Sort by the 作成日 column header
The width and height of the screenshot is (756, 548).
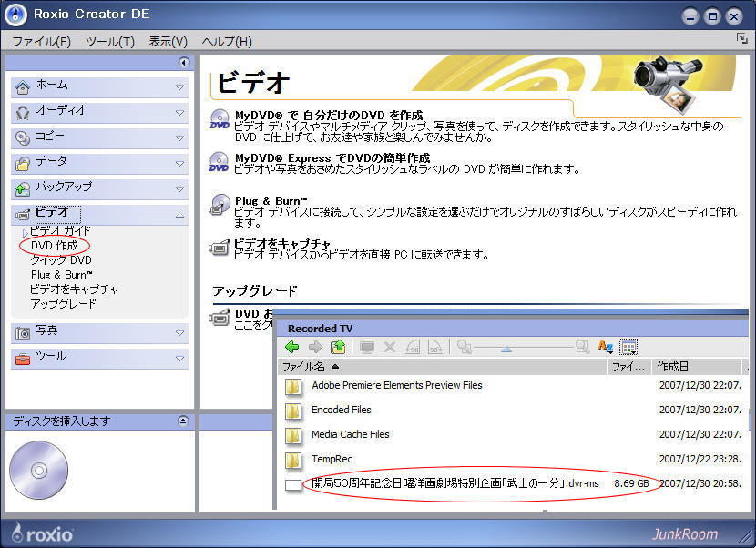[698, 367]
